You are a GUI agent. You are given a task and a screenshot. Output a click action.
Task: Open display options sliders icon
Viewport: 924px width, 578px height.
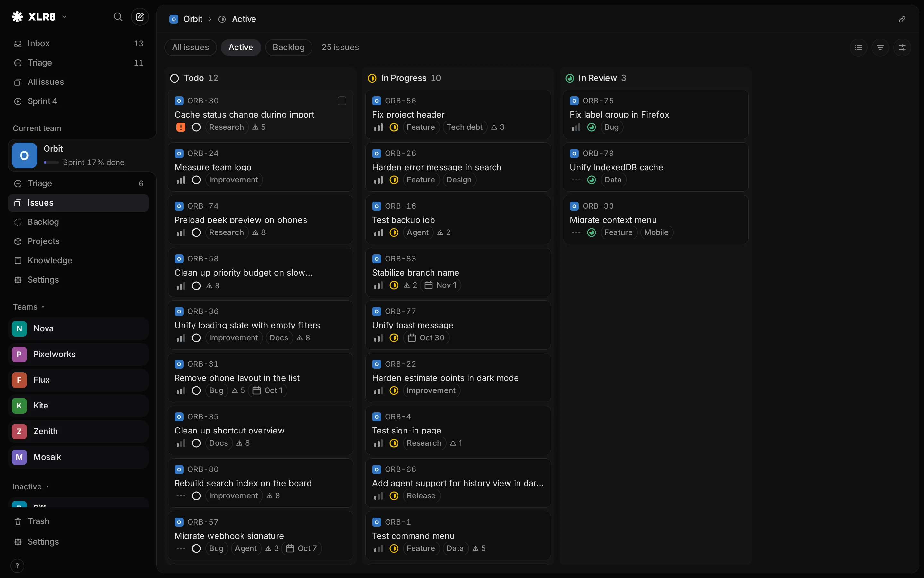pyautogui.click(x=902, y=48)
